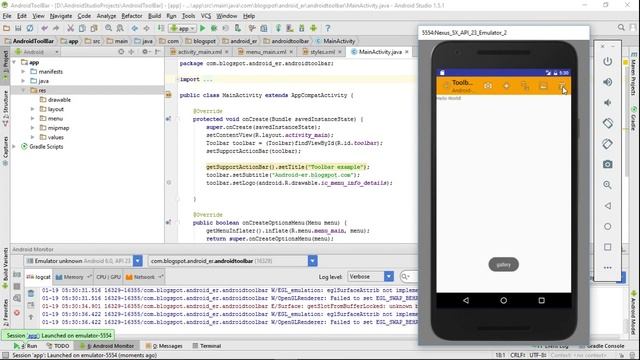The image size is (640, 360).
Task: Open the File menu
Action: pos(7,16)
